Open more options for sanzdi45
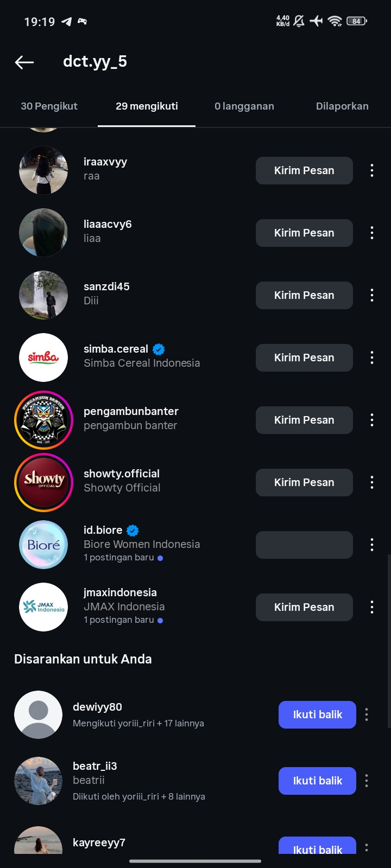This screenshot has width=391, height=868. click(372, 295)
